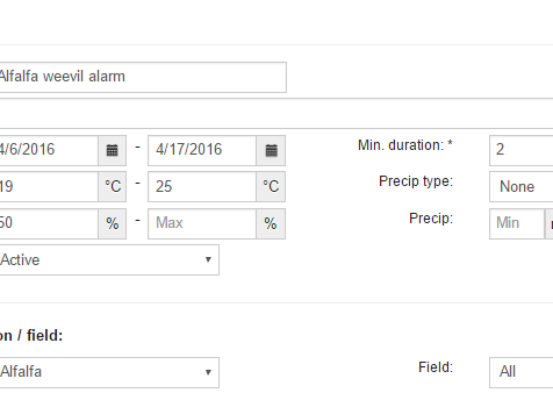Image resolution: width=553 pixels, height=400 pixels.
Task: Expand the Active status dropdown
Action: (109, 260)
